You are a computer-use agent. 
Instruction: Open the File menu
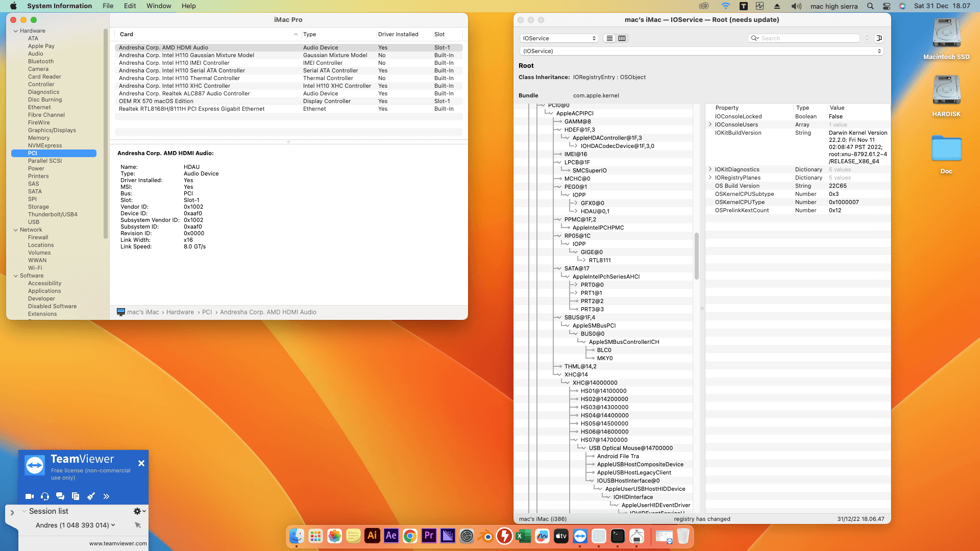[108, 6]
